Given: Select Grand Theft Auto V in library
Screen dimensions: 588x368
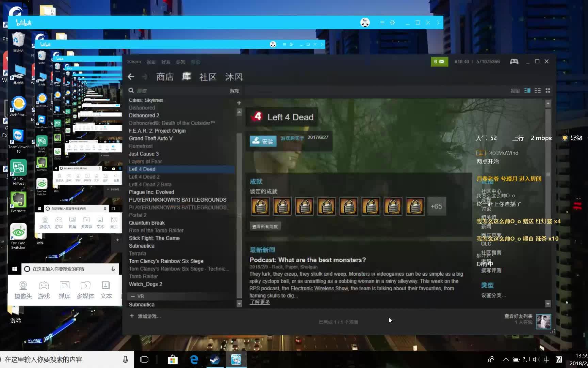Looking at the screenshot, I should [151, 138].
